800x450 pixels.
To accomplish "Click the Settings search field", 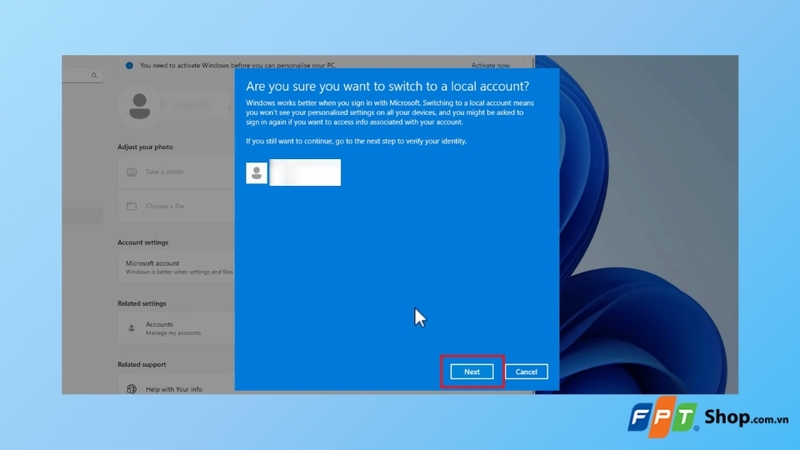I will (82, 76).
